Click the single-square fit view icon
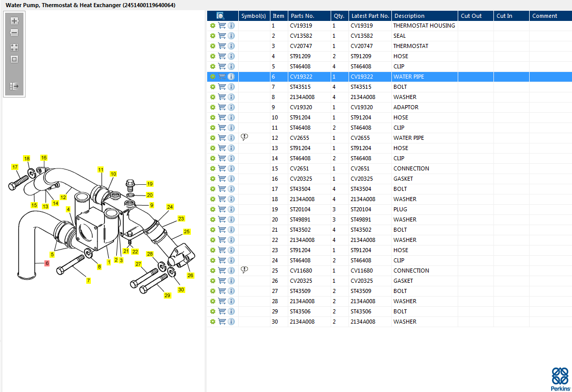 (x=14, y=59)
